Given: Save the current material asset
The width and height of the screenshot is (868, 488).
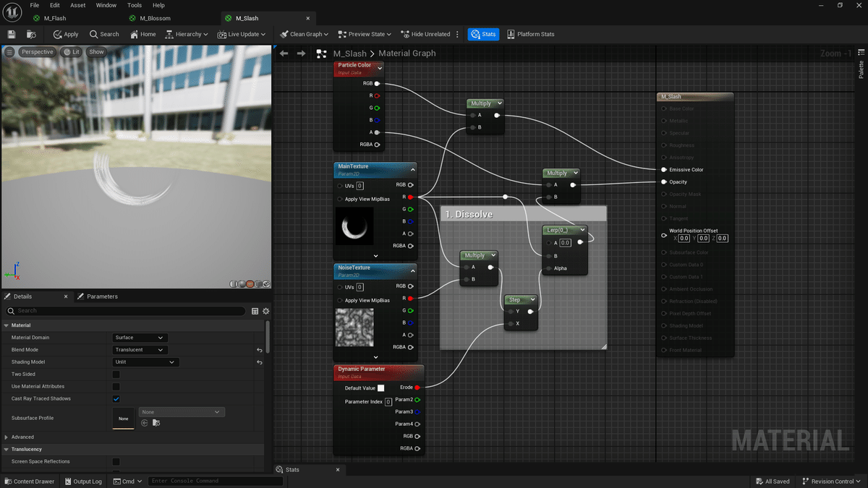Looking at the screenshot, I should [12, 34].
